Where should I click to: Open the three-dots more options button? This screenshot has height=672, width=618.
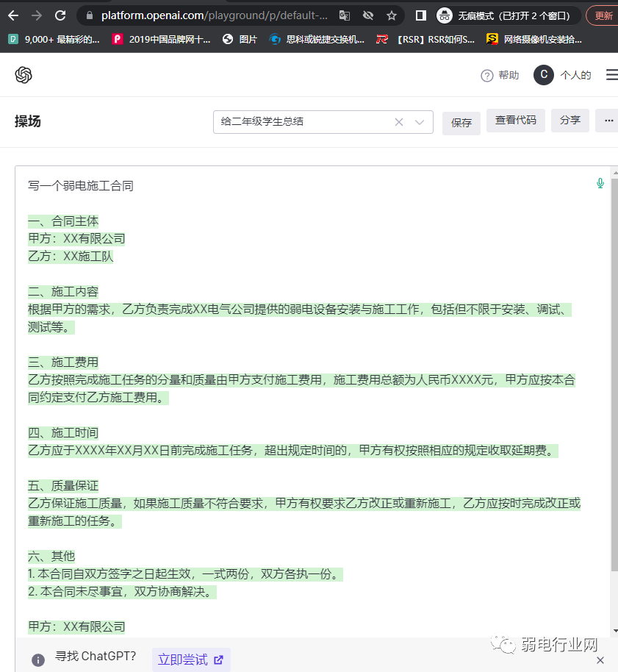[608, 121]
